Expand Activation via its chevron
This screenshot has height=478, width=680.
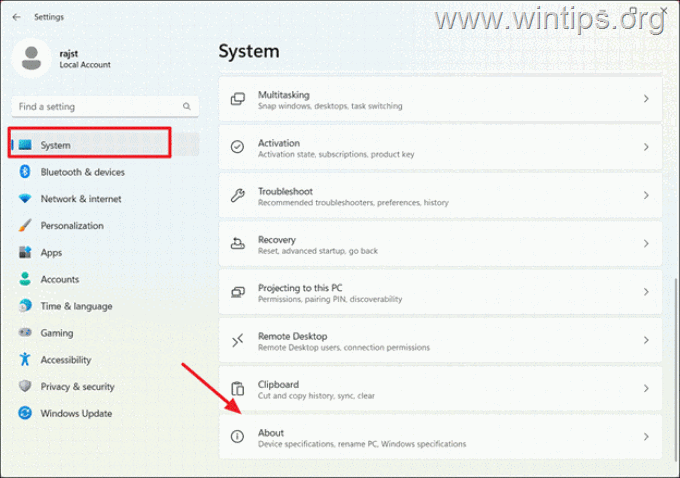point(646,147)
